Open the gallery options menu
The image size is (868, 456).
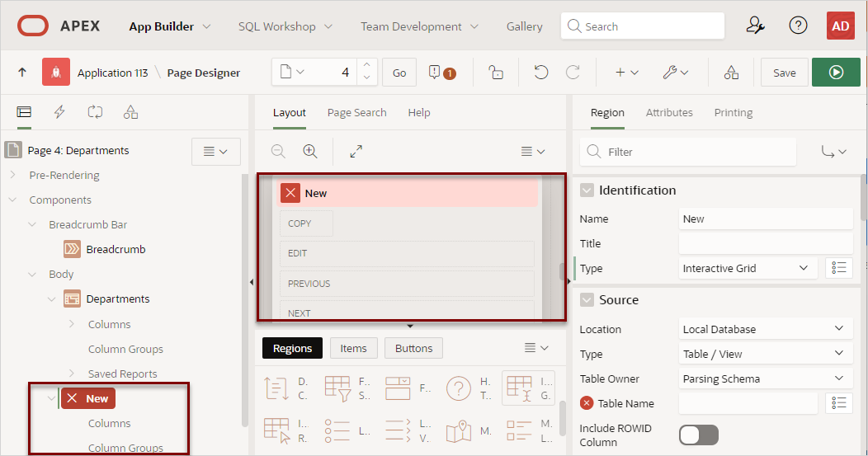[x=535, y=347]
